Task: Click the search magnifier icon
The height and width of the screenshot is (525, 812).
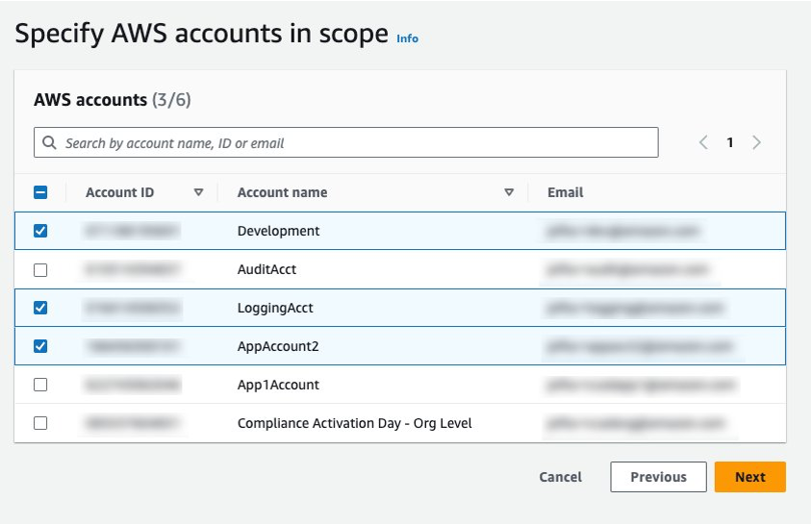Action: point(49,142)
